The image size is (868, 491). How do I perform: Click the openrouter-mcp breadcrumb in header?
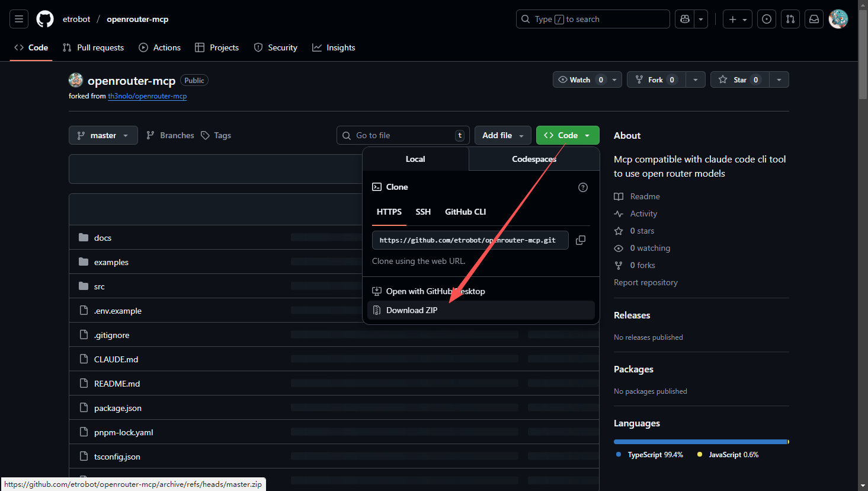[x=137, y=19]
